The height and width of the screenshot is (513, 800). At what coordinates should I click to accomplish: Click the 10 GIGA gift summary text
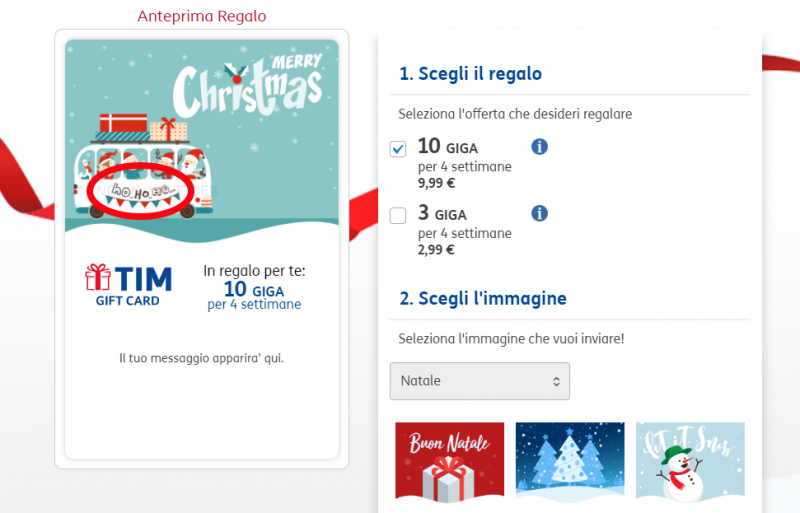[x=254, y=289]
